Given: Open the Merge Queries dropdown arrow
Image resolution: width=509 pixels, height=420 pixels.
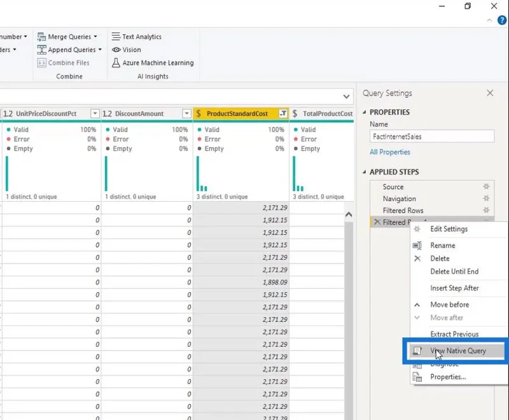Looking at the screenshot, I should [95, 37].
